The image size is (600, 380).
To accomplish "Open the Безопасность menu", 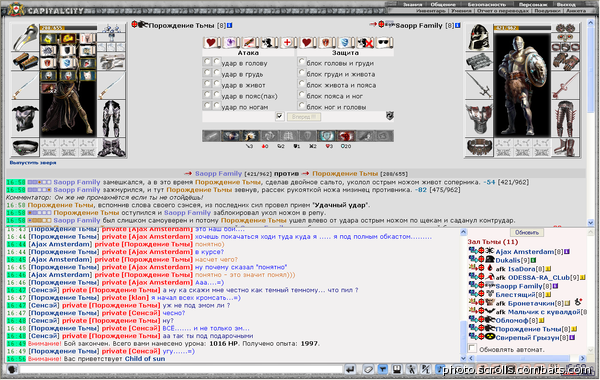I will click(x=486, y=4).
